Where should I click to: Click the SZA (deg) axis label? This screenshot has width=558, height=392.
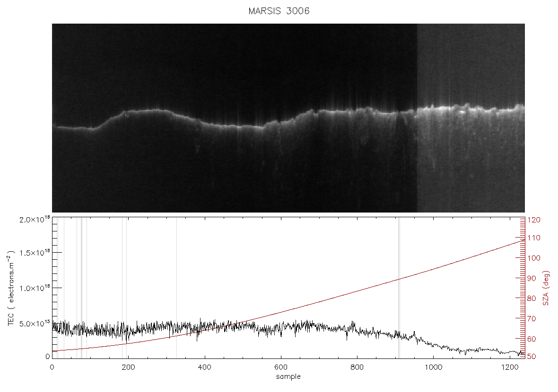tap(546, 288)
